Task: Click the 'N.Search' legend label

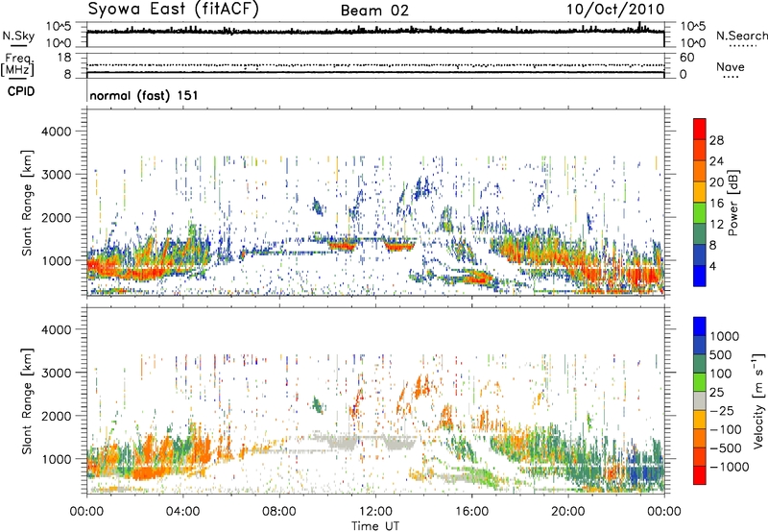Action: tap(741, 36)
